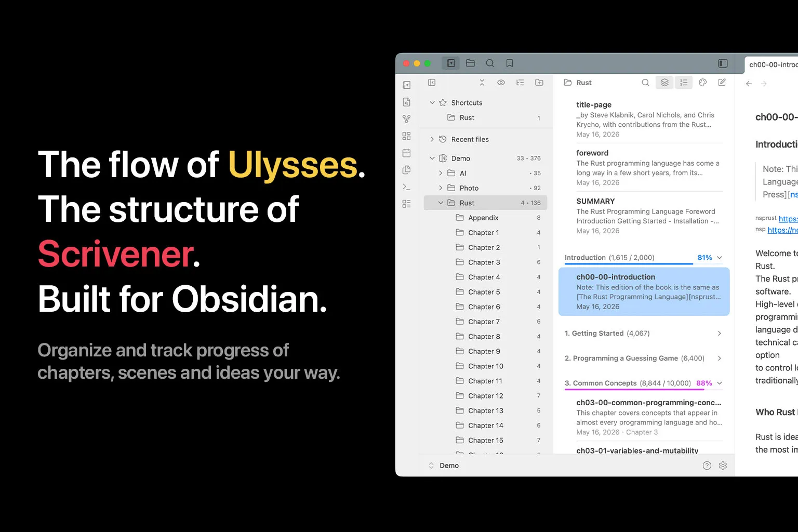Open the foreword note

coord(644,167)
